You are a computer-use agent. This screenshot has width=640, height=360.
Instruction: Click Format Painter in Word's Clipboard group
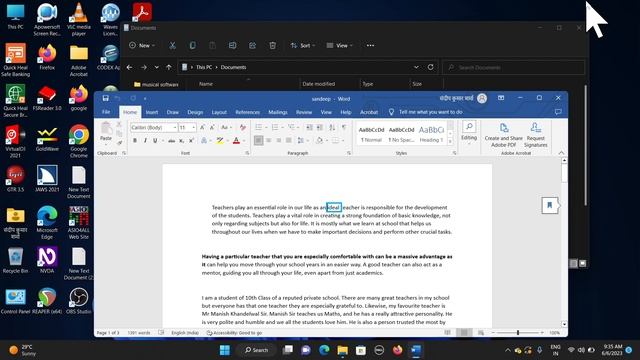[x=119, y=143]
